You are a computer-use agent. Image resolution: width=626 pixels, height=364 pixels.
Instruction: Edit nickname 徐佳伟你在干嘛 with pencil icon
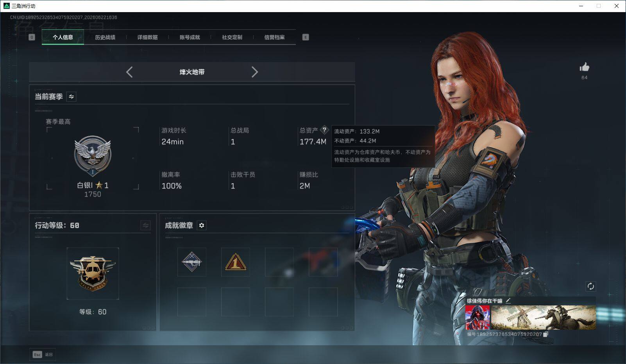point(508,301)
